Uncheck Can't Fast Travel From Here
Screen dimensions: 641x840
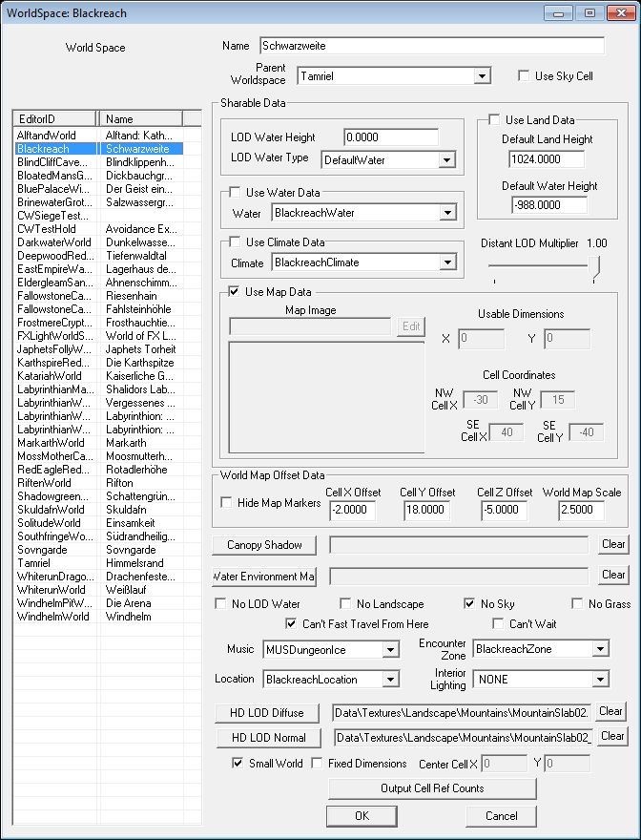click(x=291, y=623)
